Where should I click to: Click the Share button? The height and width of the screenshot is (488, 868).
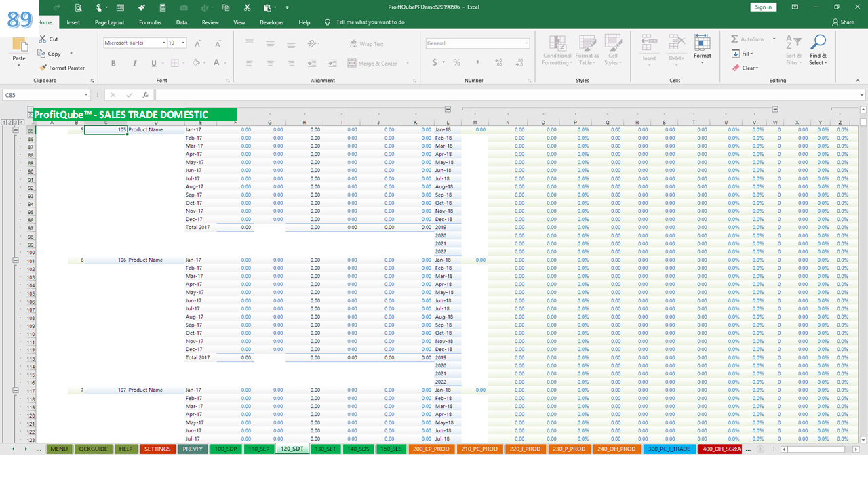(843, 22)
